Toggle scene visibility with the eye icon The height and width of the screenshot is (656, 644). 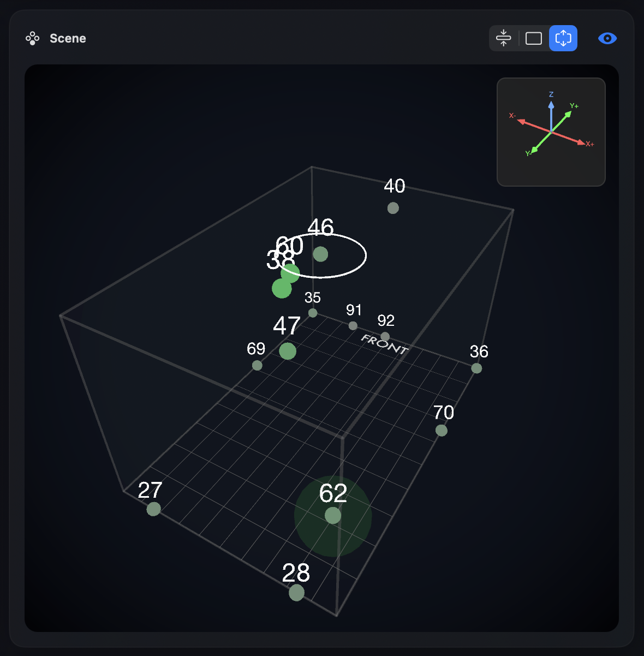tap(607, 38)
